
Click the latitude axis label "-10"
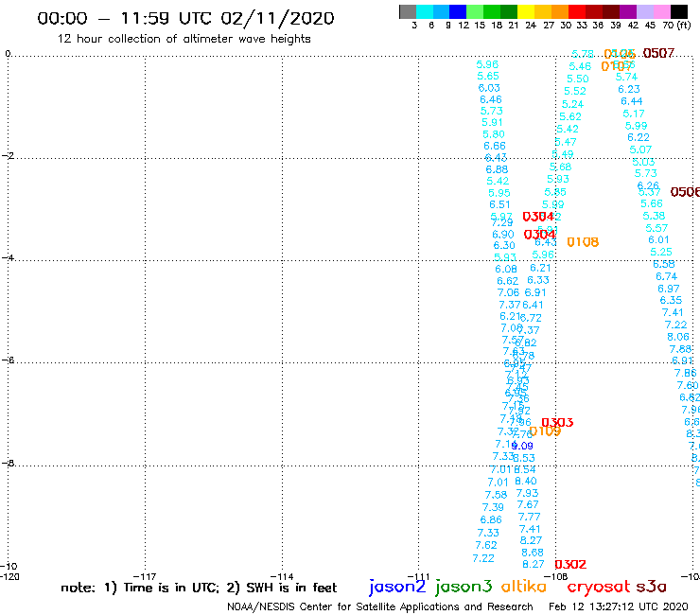[9, 567]
